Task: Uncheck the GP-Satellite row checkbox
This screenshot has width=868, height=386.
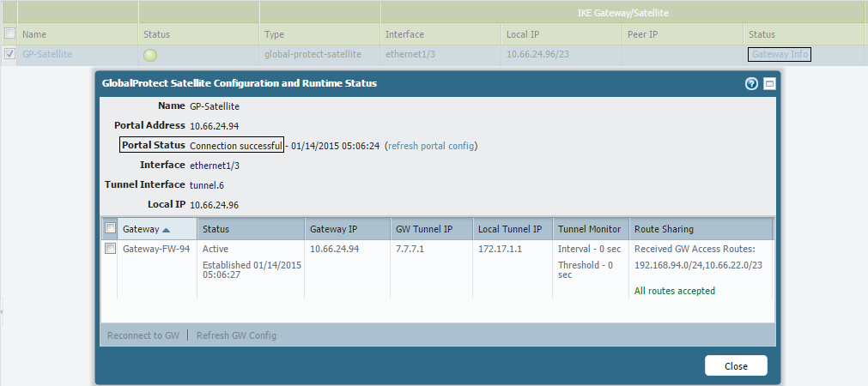Action: pyautogui.click(x=9, y=54)
